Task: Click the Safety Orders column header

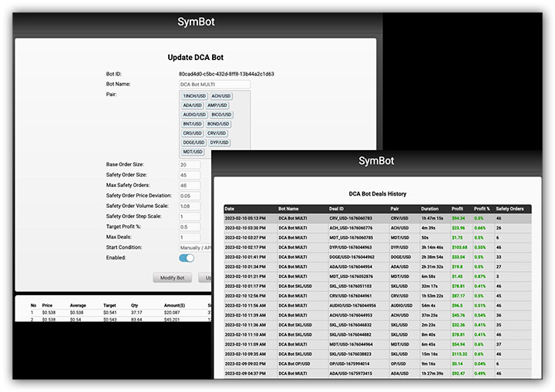Action: point(510,209)
